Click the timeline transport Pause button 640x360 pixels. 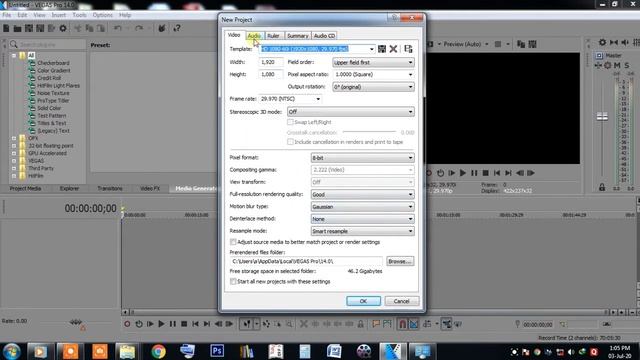(173, 324)
